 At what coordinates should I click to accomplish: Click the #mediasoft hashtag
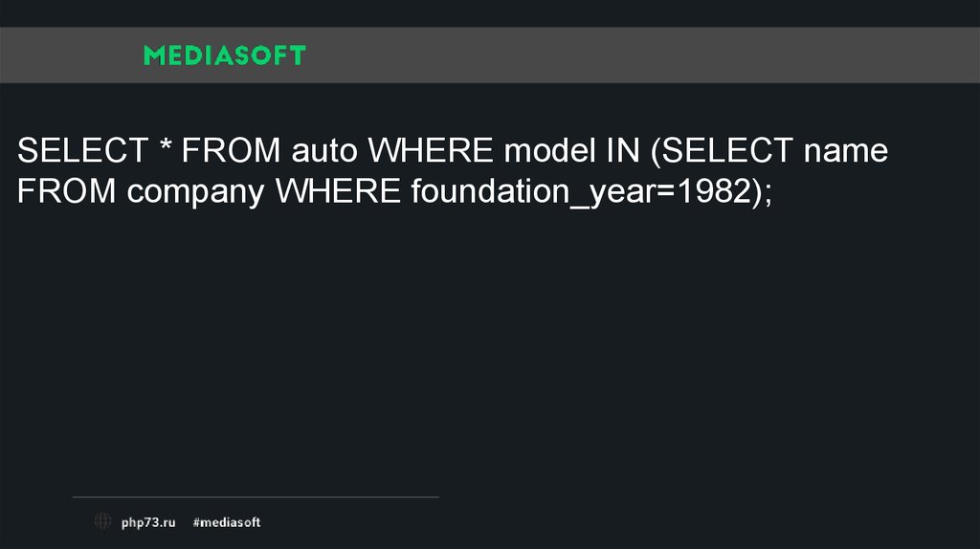(x=226, y=522)
